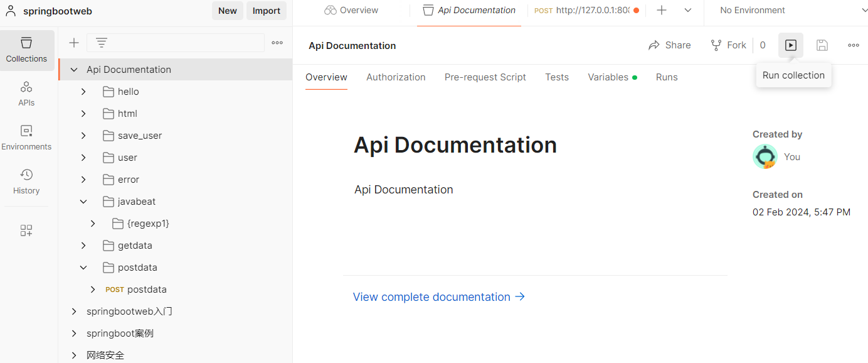Click View complete documentation link
The image size is (868, 363).
pyautogui.click(x=439, y=297)
